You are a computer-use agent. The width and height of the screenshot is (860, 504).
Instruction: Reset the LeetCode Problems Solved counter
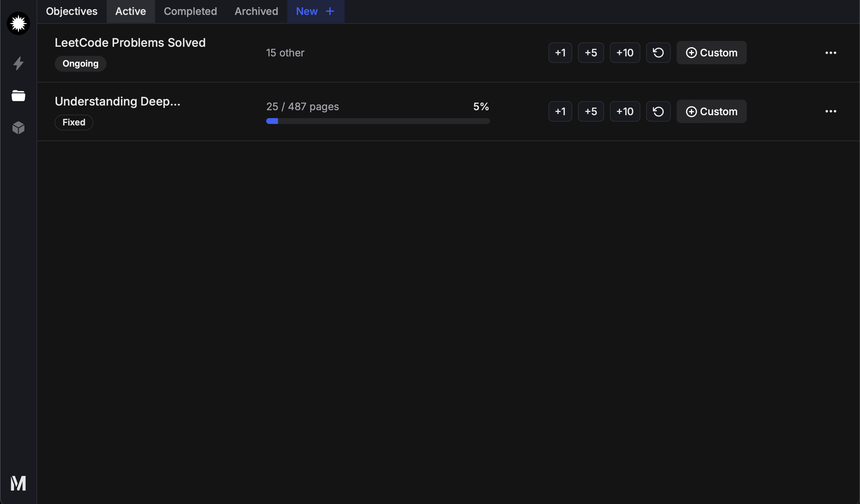pyautogui.click(x=658, y=53)
